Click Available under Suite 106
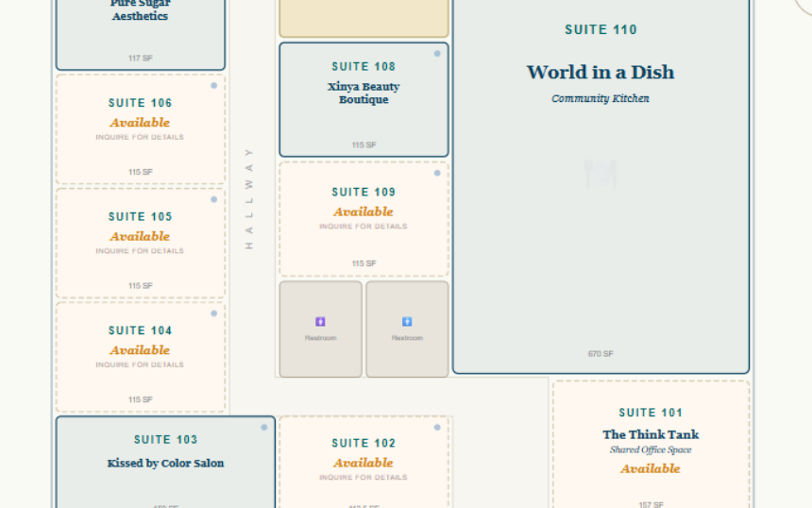812x508 pixels. tap(140, 123)
